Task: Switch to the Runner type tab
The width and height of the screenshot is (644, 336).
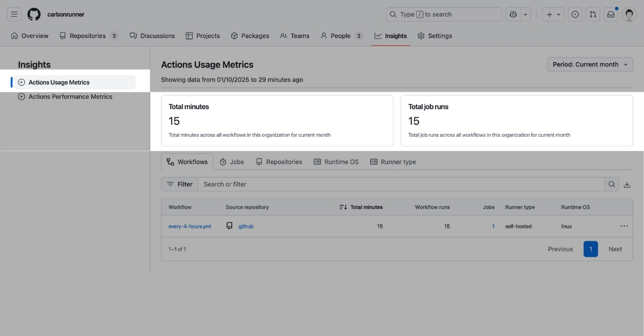Action: [x=393, y=162]
